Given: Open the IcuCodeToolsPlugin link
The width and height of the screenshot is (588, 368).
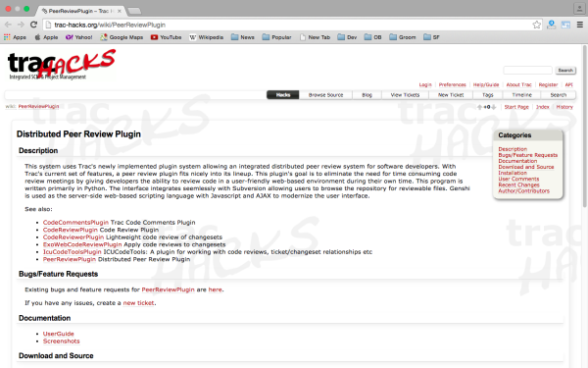Looking at the screenshot, I should pos(72,252).
